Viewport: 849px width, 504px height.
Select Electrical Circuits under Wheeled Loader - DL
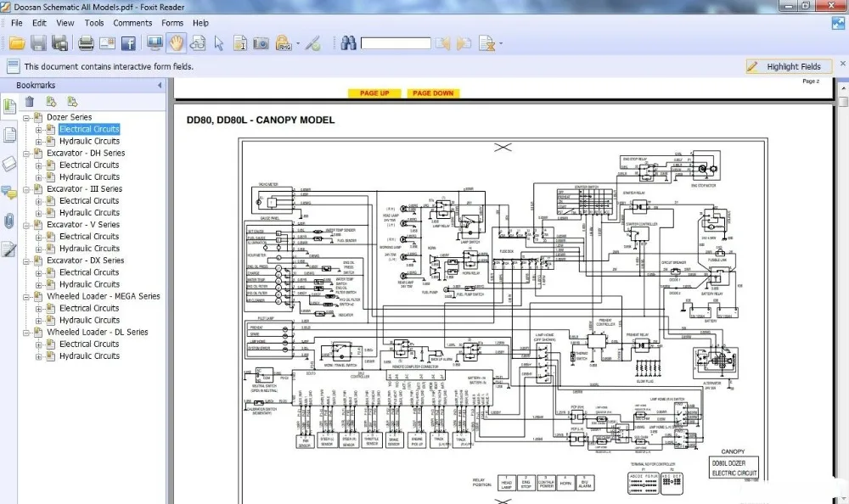point(89,344)
